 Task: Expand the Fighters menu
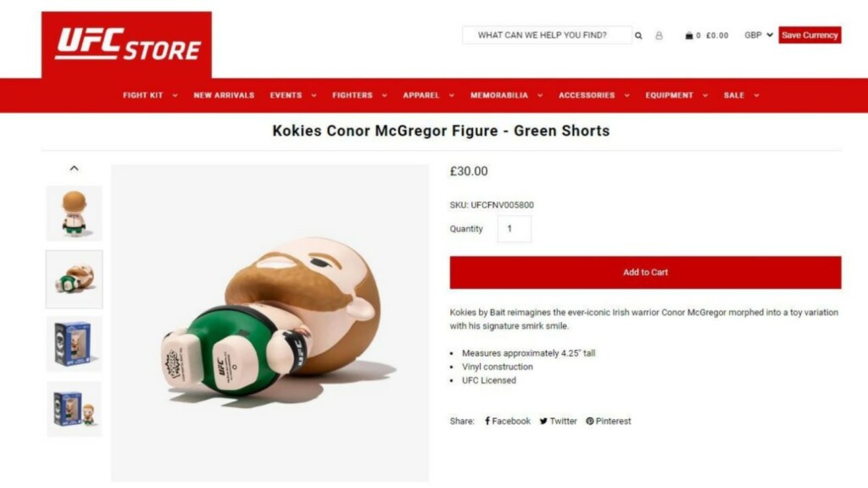359,95
